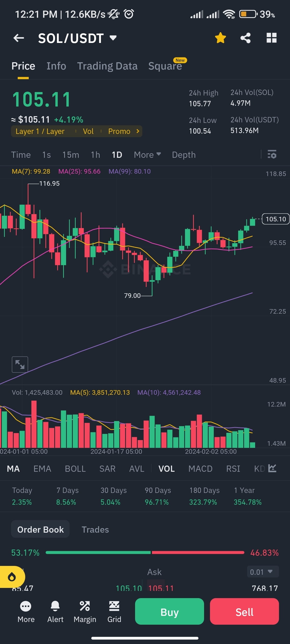Expand chart to fullscreen with corner icon
The height and width of the screenshot is (644, 290).
[20, 364]
